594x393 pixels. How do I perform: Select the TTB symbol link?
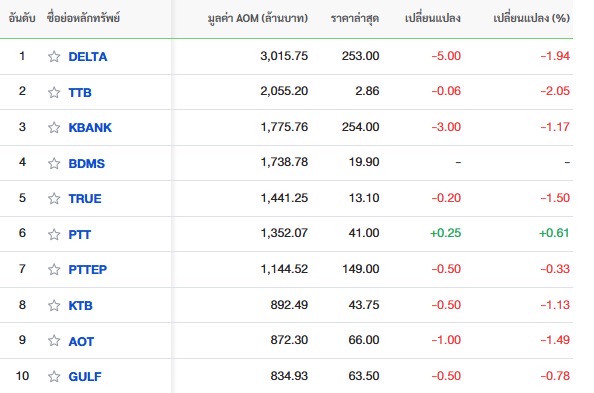pos(80,92)
